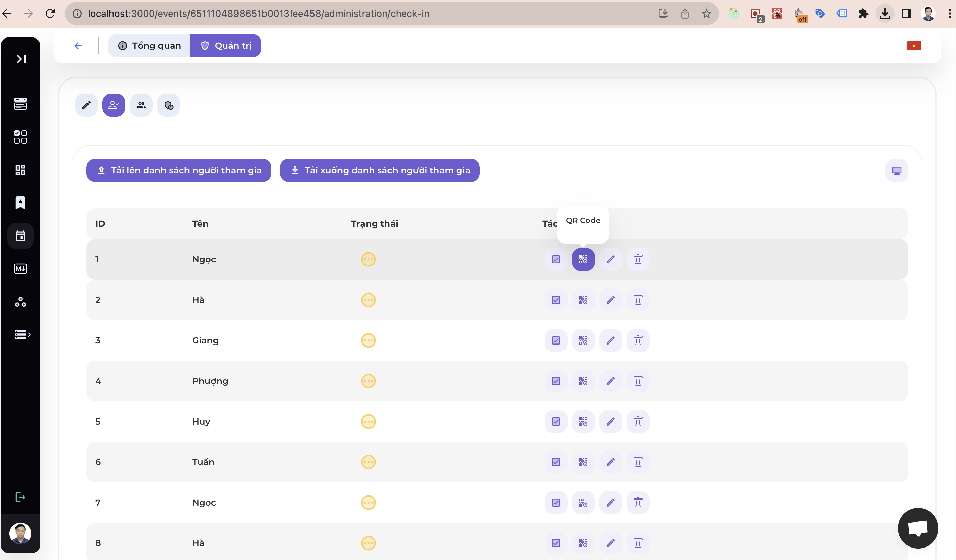Show QR code for row 1 Ngọc
Screen dimensions: 956x560
coord(583,259)
